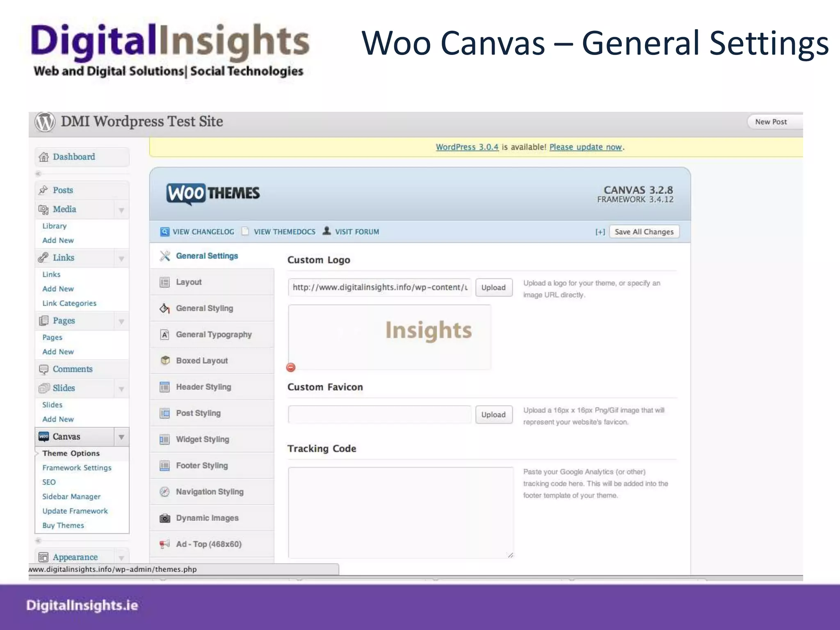Upload a custom favicon file
This screenshot has height=630, width=840.
pyautogui.click(x=494, y=415)
